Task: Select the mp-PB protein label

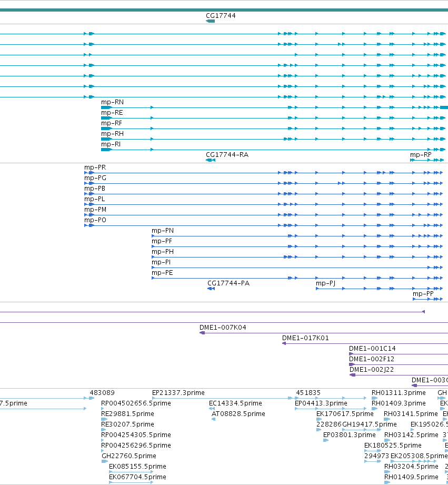Action: coord(95,189)
